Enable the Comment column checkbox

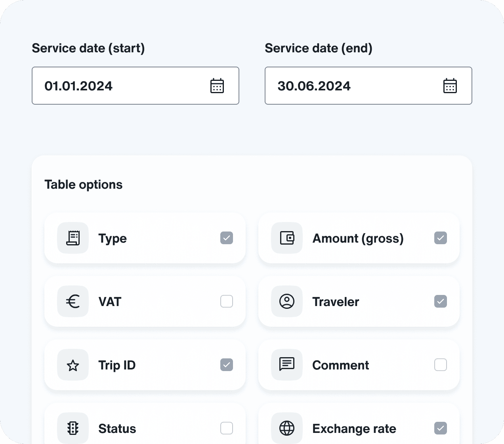[441, 365]
